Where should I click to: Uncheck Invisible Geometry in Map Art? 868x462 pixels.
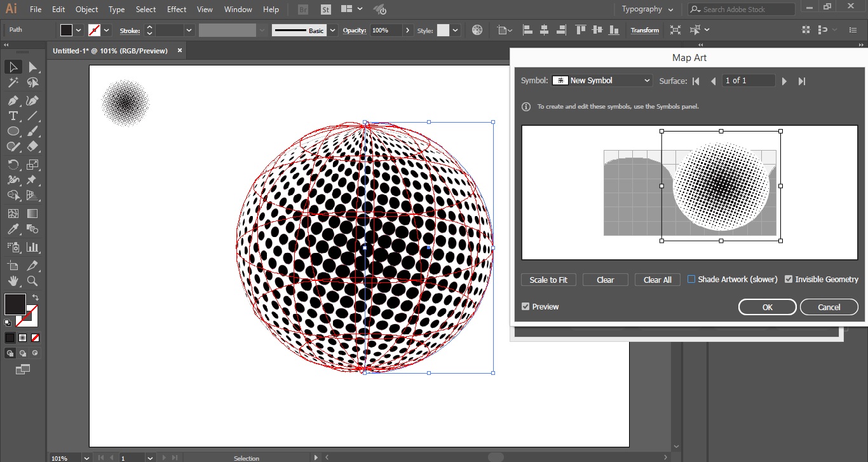[789, 279]
